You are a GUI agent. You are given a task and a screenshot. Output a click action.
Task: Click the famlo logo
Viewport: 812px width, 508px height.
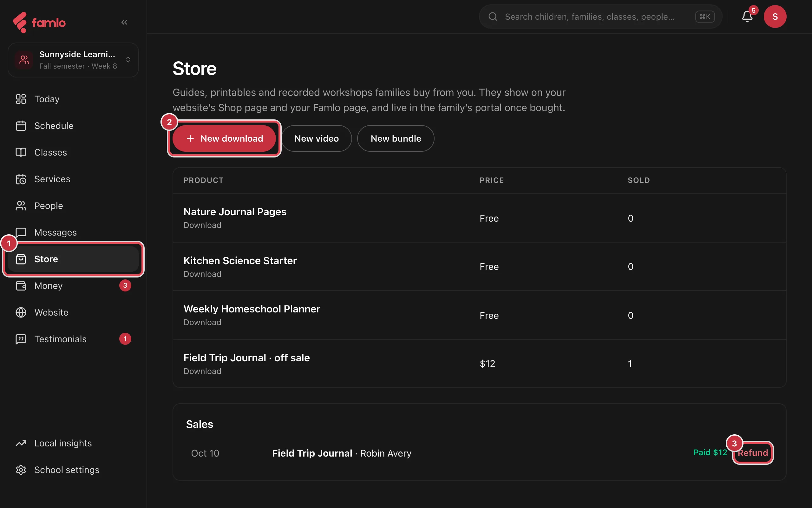[39, 23]
